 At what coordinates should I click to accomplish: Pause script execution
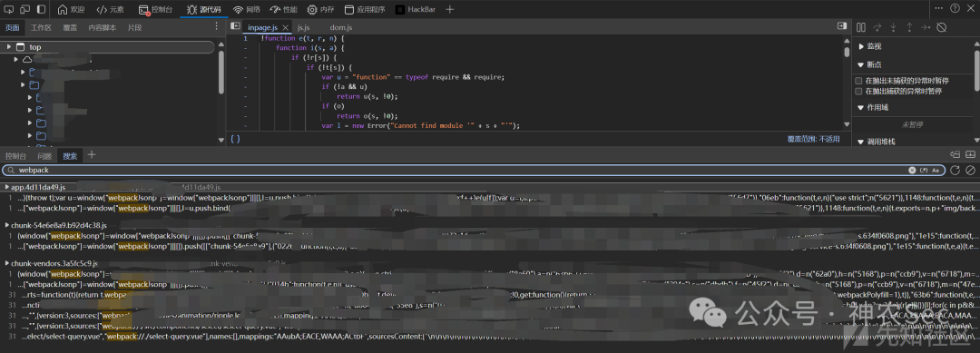(x=861, y=27)
